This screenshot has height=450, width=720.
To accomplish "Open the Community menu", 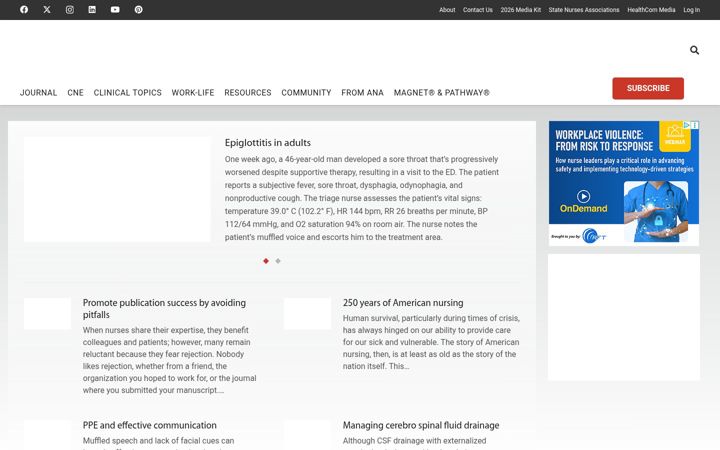I will tap(306, 93).
